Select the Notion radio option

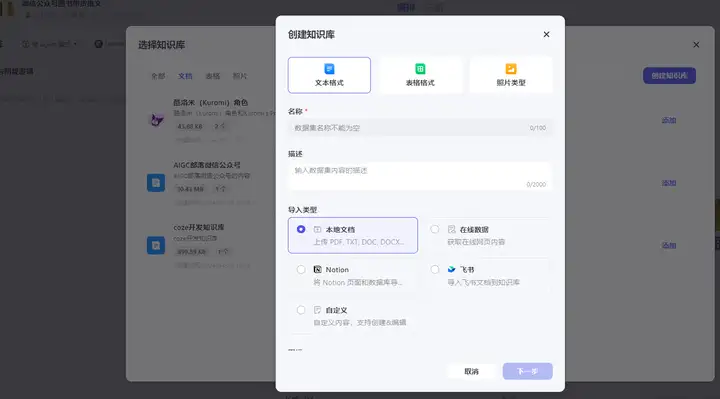click(x=301, y=270)
